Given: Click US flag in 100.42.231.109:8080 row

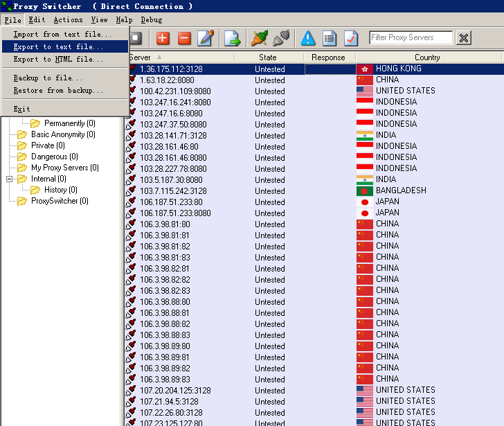Looking at the screenshot, I should point(364,91).
